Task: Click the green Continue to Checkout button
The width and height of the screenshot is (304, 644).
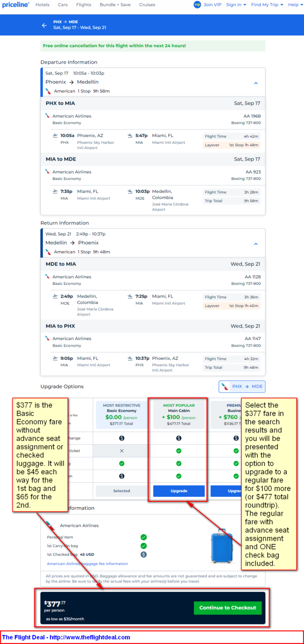Action: pyautogui.click(x=228, y=608)
